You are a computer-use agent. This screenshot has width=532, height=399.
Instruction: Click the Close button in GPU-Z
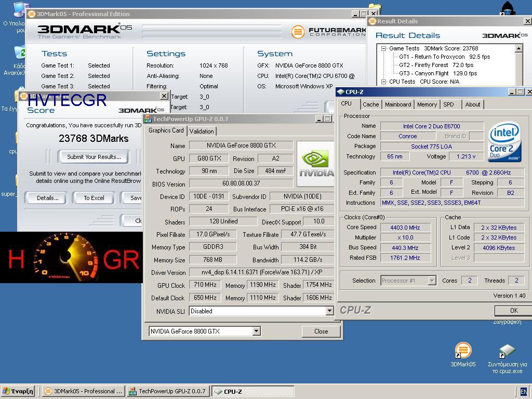321,331
